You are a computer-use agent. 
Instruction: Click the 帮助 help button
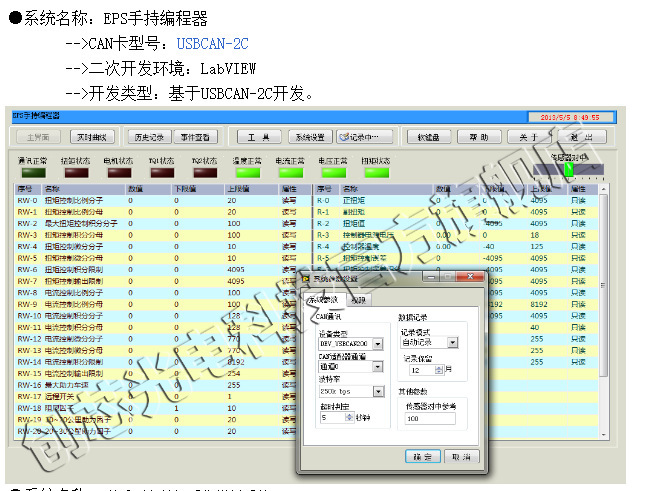(x=479, y=137)
